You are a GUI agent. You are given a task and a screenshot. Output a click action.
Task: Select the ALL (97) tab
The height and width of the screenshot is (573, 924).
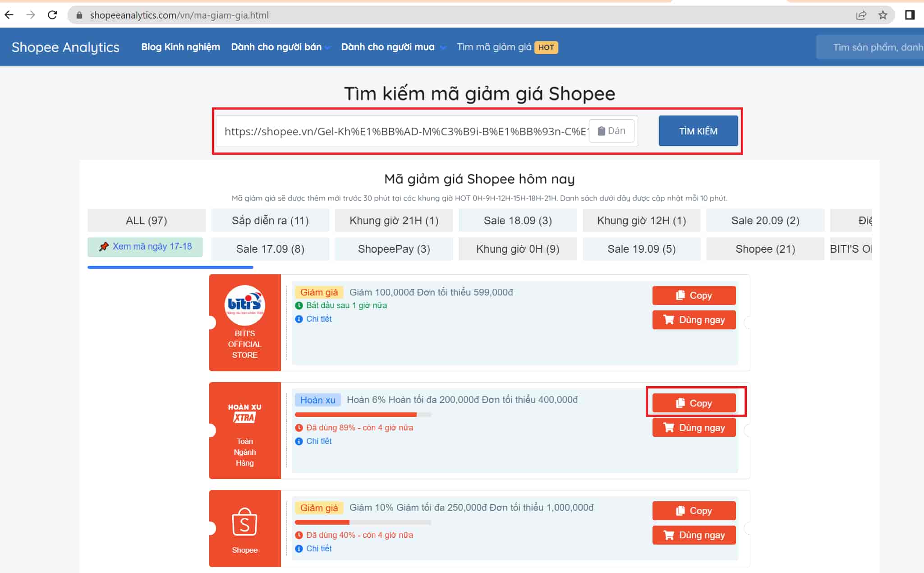point(146,221)
